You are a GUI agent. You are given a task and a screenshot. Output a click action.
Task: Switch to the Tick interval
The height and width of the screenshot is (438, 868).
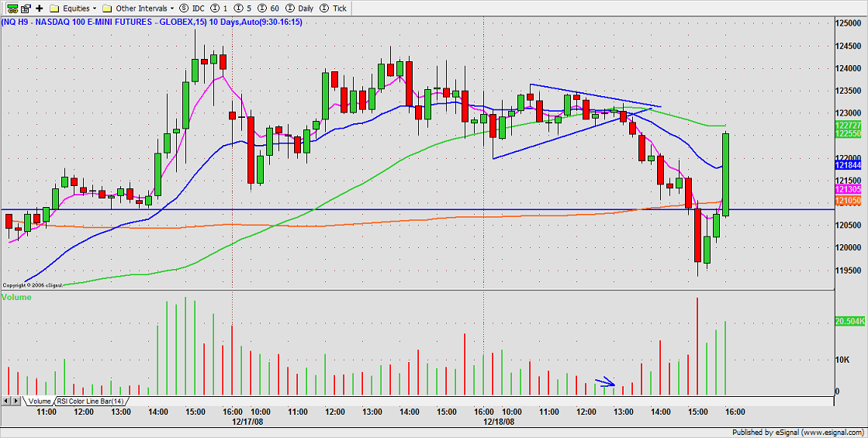point(334,9)
